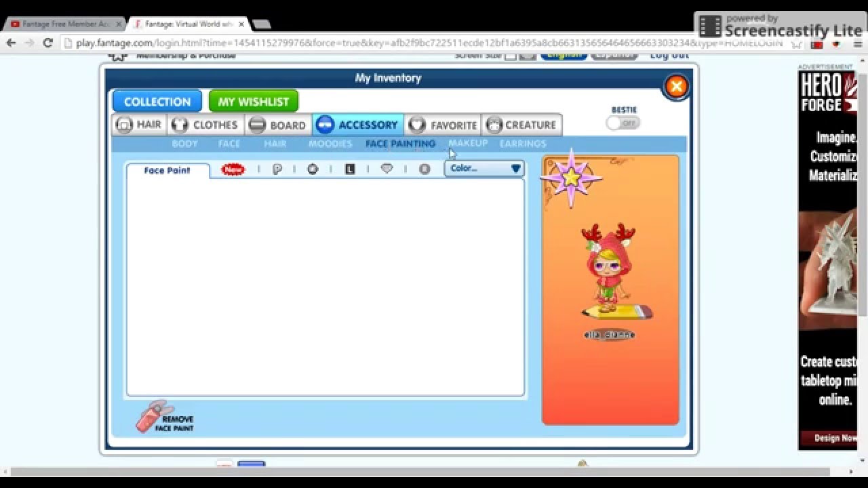This screenshot has height=488, width=868.
Task: Switch to the Clothes inventory tab
Action: point(205,125)
